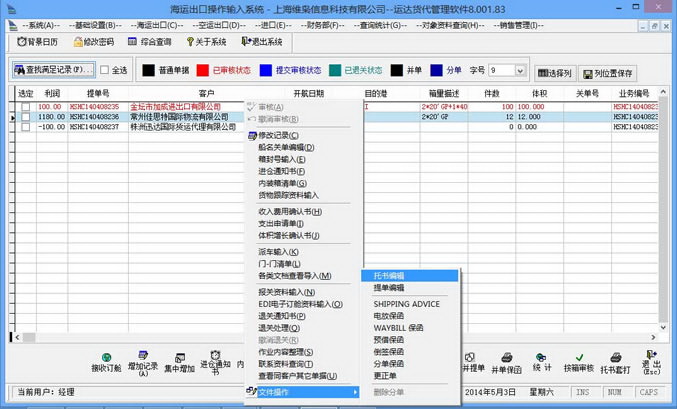Check the row with profit -100.00
Viewport: 677px width, 409px height.
pyautogui.click(x=26, y=127)
